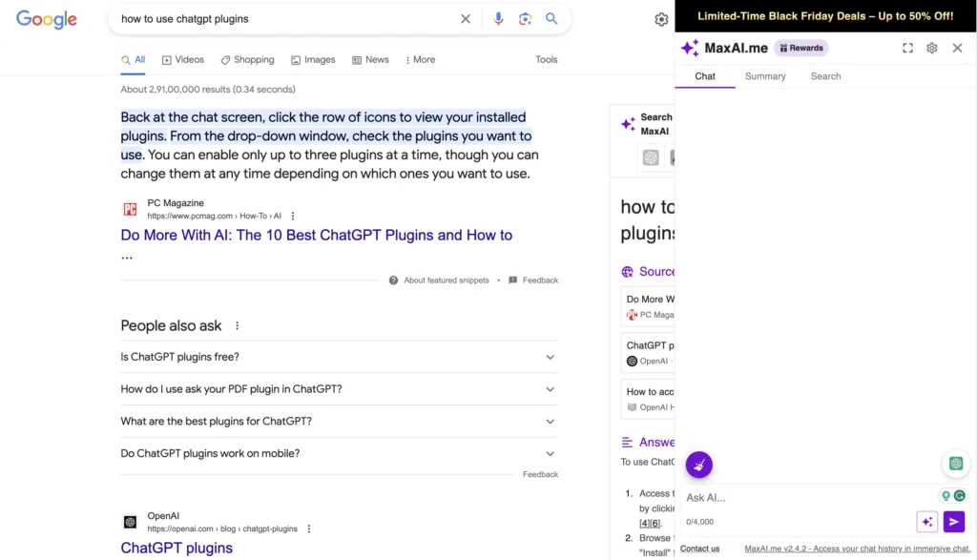Viewport: 977px width, 560px height.
Task: Expand 'Do ChatGPT plugins work on mobile?'
Action: click(550, 453)
